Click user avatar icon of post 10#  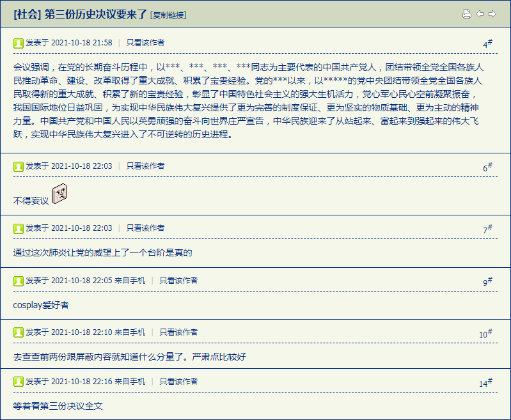click(19, 332)
